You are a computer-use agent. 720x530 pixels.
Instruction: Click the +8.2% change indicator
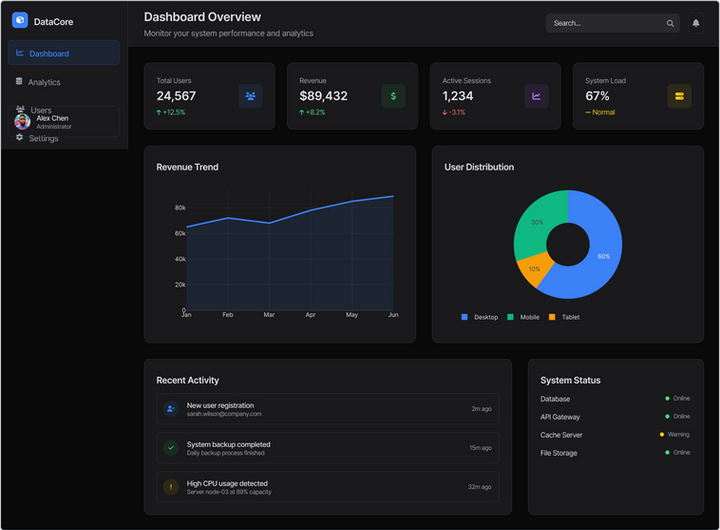coord(312,112)
